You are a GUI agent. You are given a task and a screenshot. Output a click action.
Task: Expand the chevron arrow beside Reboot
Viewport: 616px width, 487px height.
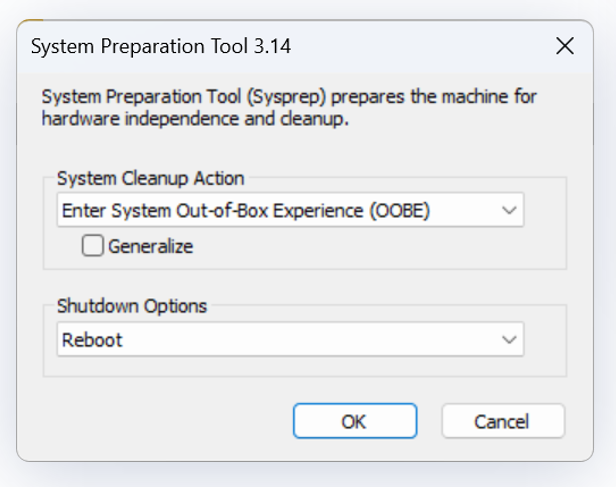click(509, 340)
